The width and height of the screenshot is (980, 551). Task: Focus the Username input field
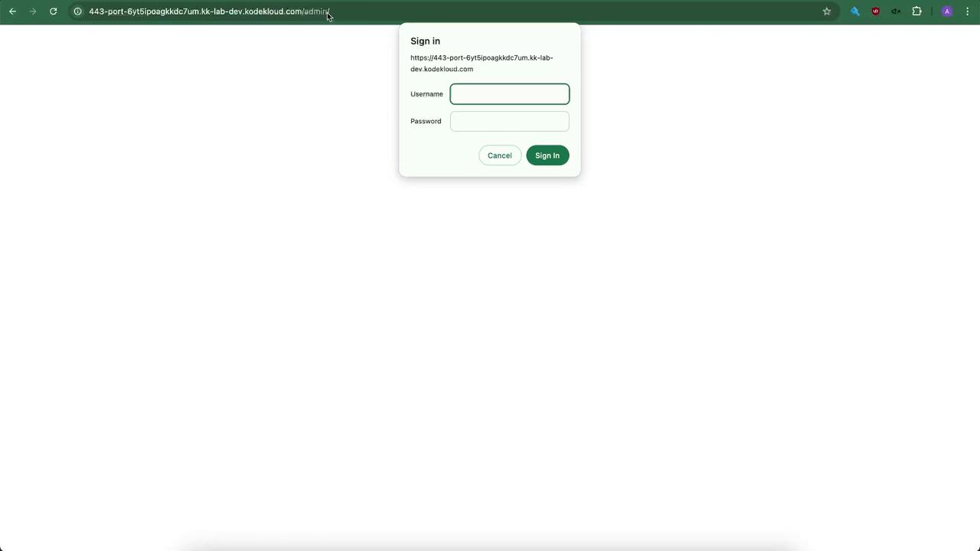click(x=510, y=94)
